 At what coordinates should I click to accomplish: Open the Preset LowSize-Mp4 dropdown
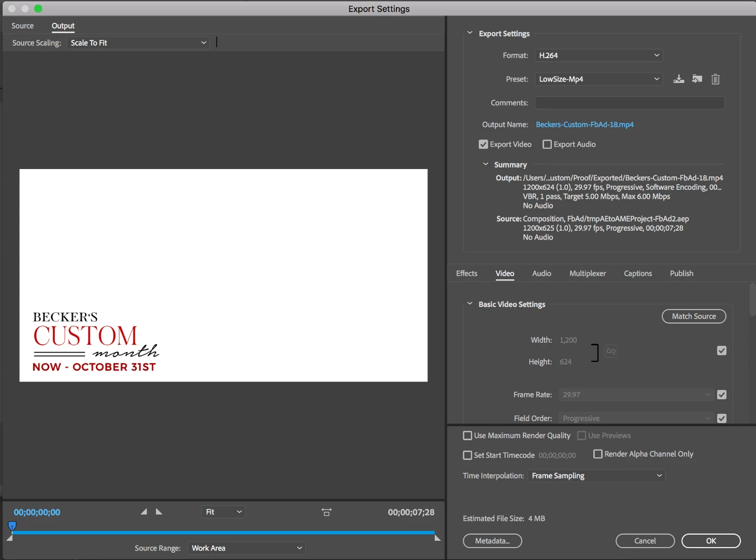[598, 79]
